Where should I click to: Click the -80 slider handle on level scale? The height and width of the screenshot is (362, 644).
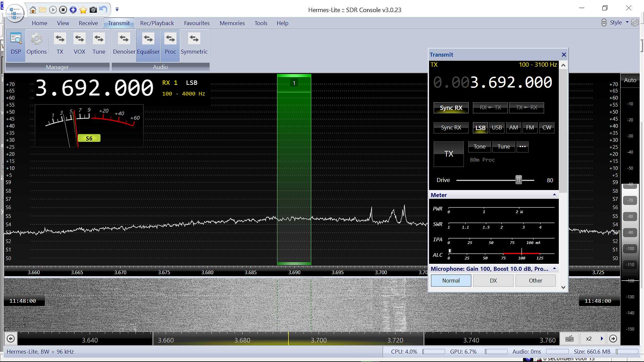click(x=630, y=217)
